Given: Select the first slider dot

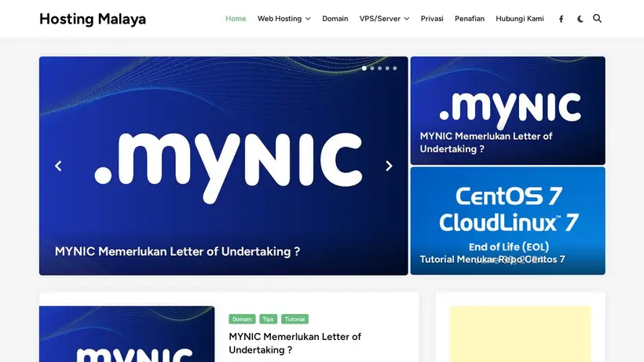Looking at the screenshot, I should coord(364,68).
